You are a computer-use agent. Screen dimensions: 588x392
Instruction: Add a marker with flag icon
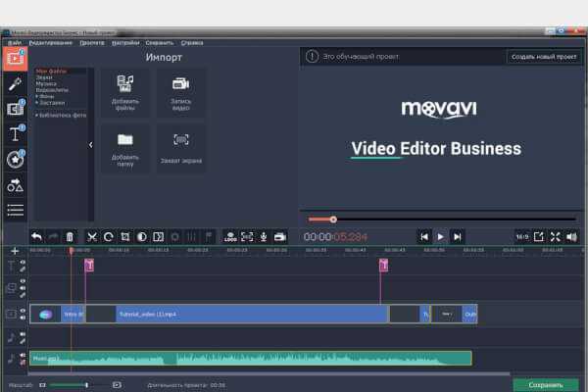(209, 237)
